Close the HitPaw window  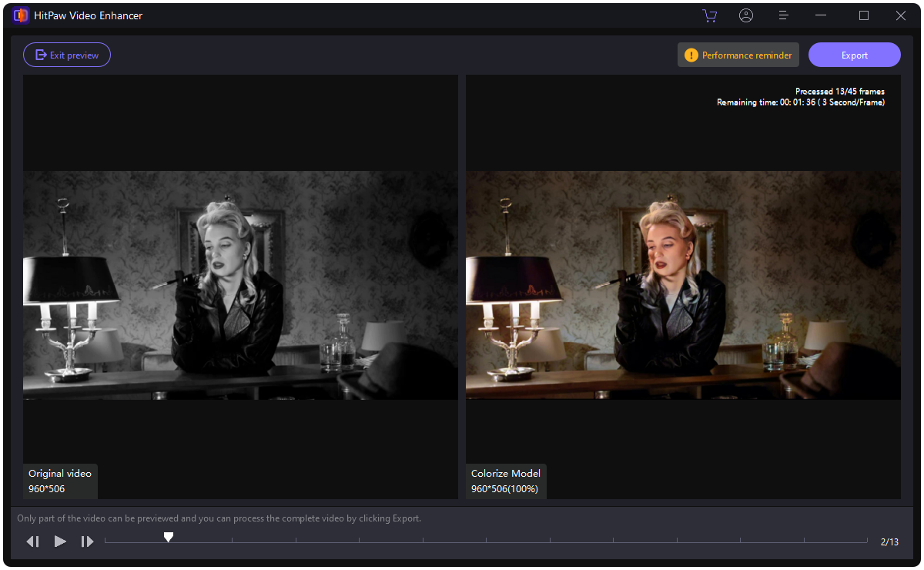coord(901,15)
